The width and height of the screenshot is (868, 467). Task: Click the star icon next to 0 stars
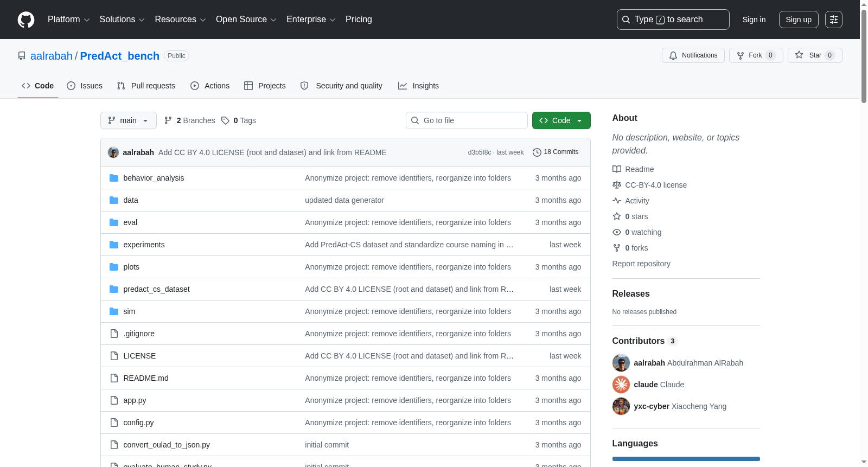coord(617,216)
